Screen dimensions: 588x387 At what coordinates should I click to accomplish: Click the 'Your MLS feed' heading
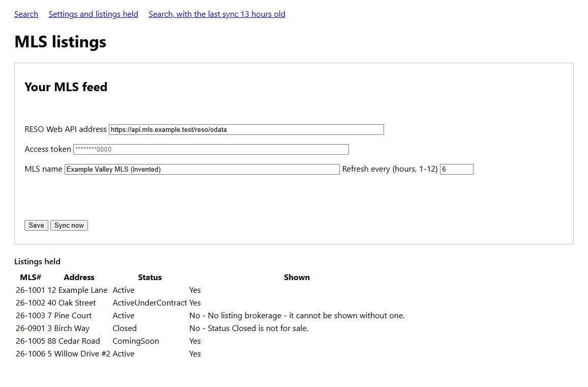coord(66,87)
